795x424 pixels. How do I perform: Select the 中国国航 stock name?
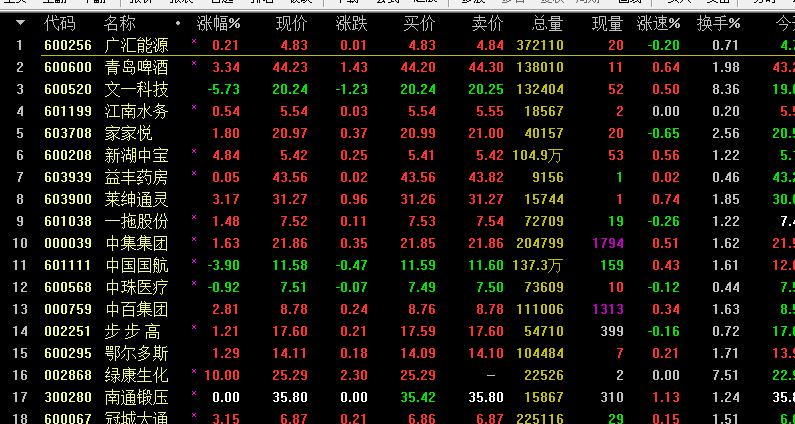coord(136,265)
